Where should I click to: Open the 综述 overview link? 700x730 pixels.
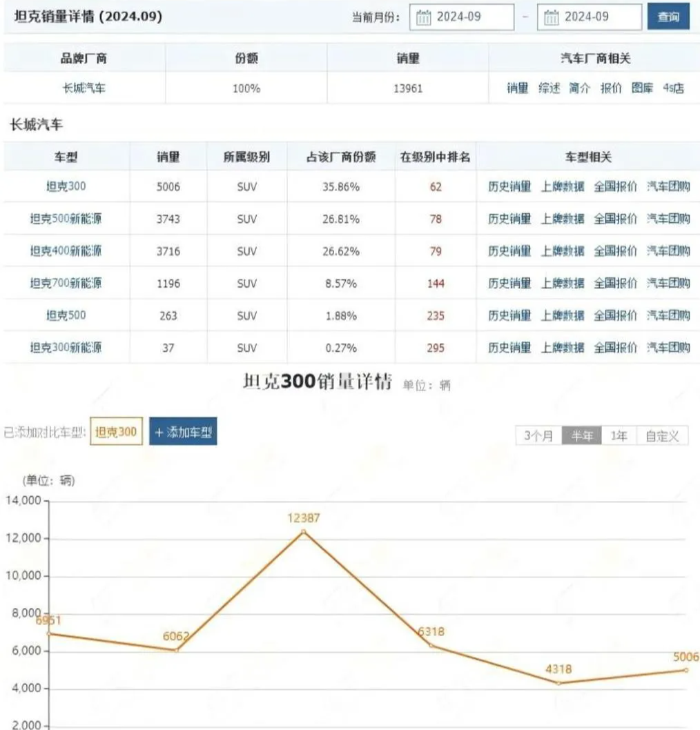[x=549, y=88]
